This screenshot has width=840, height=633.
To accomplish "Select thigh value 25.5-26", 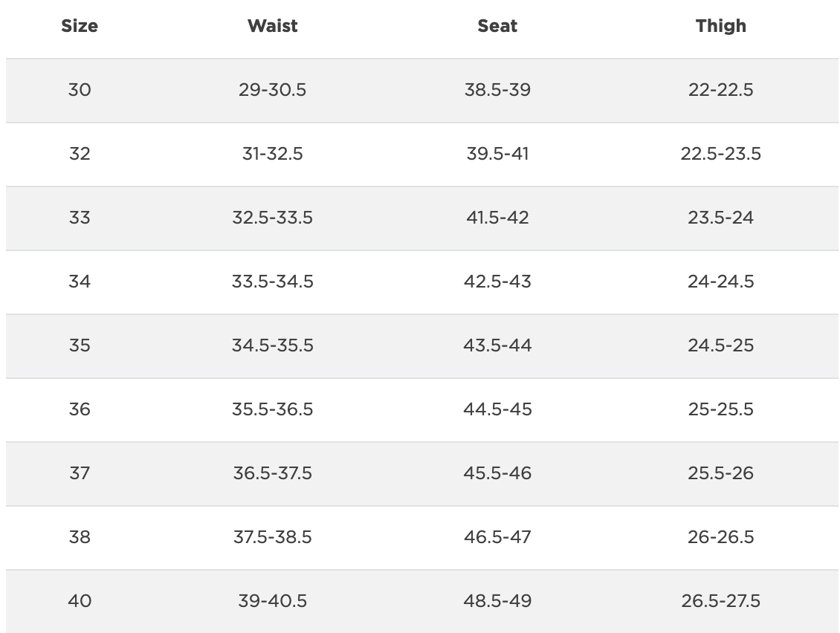I will (x=720, y=473).
